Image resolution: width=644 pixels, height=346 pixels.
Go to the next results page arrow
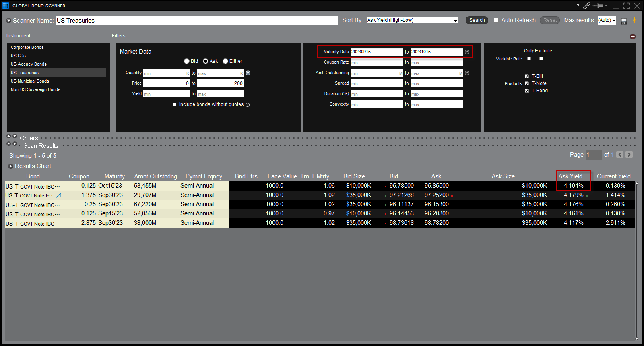coord(629,155)
